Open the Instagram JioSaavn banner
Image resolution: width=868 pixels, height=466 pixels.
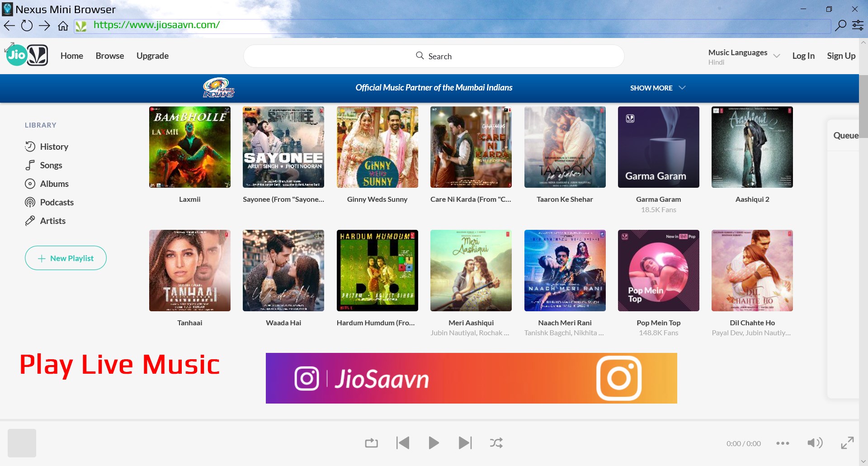(x=472, y=378)
